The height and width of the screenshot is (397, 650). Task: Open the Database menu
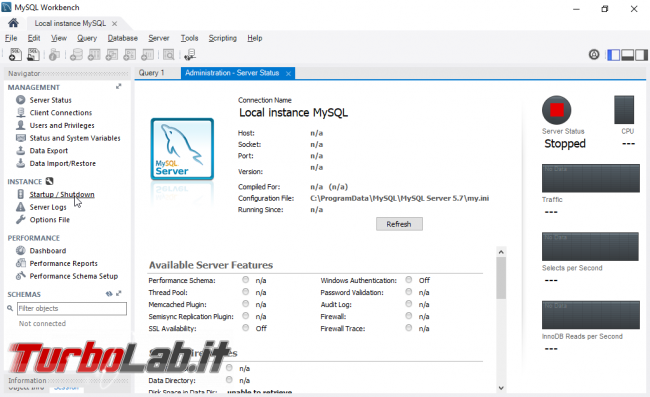point(122,38)
